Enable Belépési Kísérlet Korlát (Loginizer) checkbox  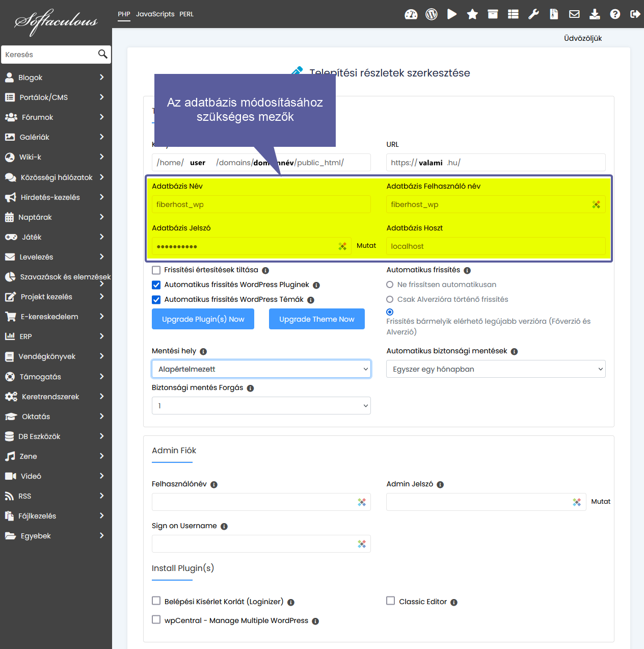click(x=156, y=601)
